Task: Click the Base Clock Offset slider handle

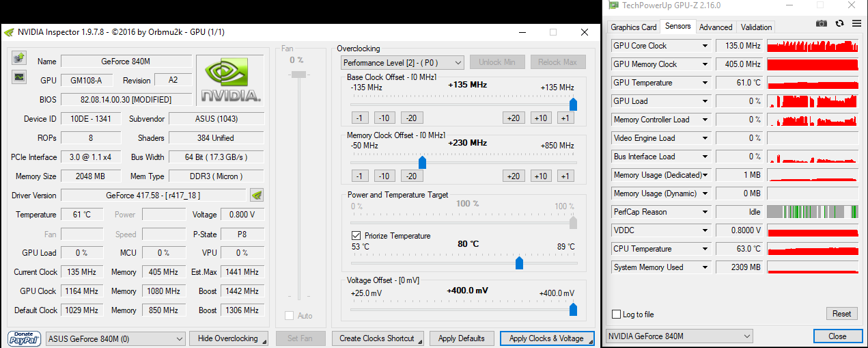Action: 573,104
